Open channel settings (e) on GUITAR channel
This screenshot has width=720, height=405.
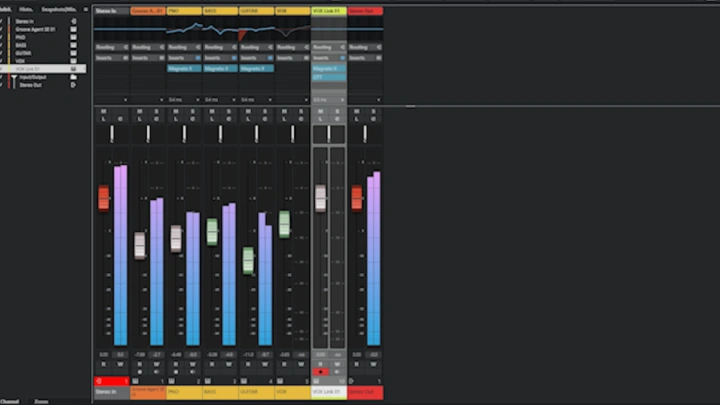265,119
